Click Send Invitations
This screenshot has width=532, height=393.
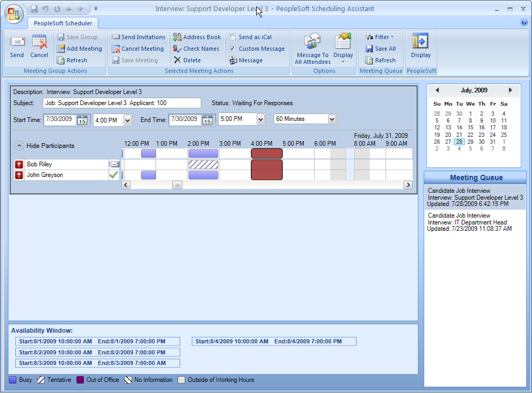point(138,37)
